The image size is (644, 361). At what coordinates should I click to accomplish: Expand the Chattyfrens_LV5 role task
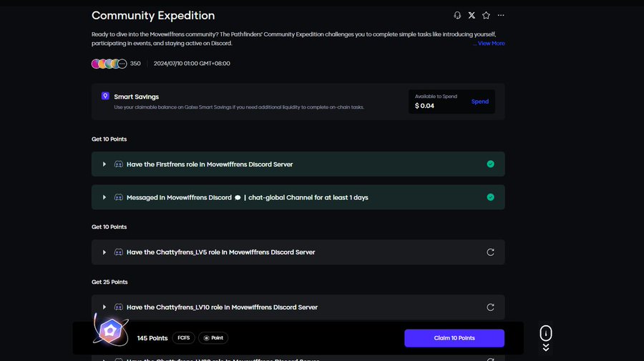coord(104,252)
